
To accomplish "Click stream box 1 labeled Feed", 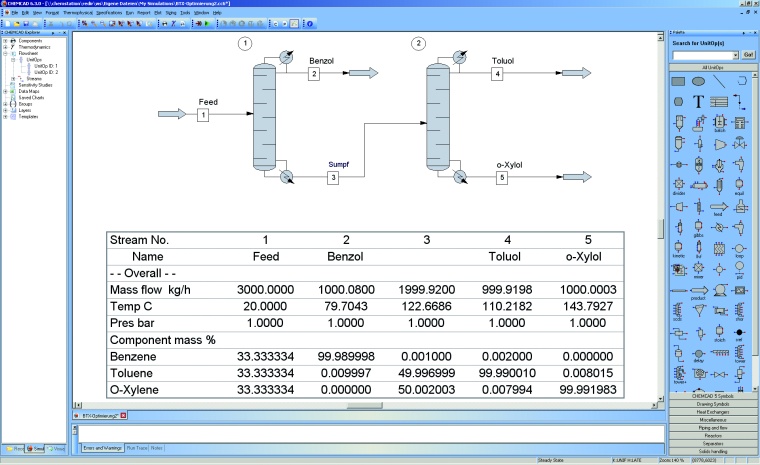I will pos(203,115).
